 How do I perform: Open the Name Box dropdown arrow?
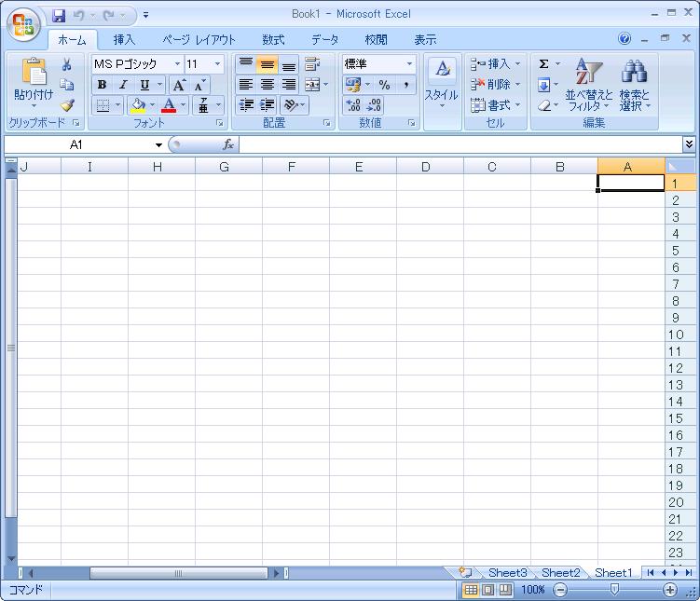[158, 145]
